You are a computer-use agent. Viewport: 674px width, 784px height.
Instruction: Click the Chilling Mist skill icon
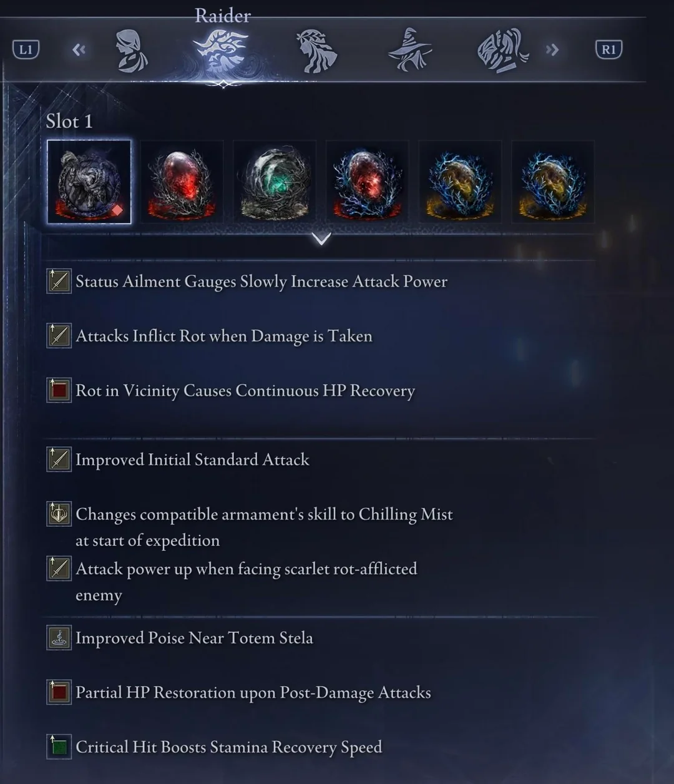tap(59, 514)
